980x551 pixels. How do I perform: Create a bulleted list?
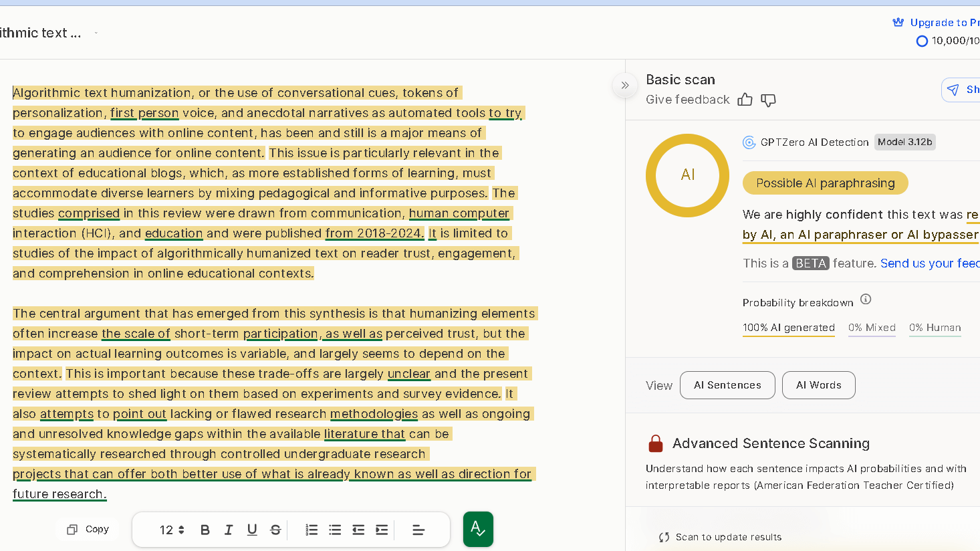point(335,529)
